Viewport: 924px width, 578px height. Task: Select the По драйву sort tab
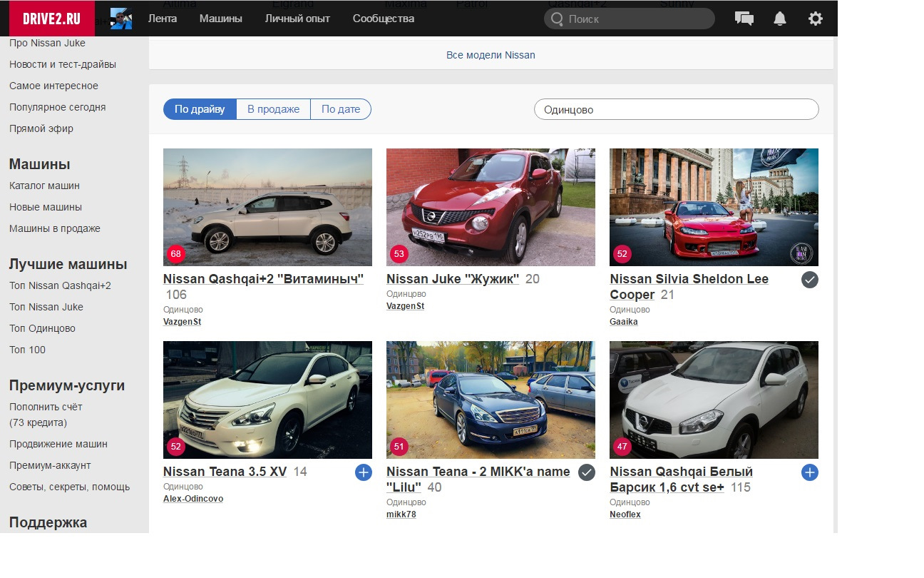200,109
